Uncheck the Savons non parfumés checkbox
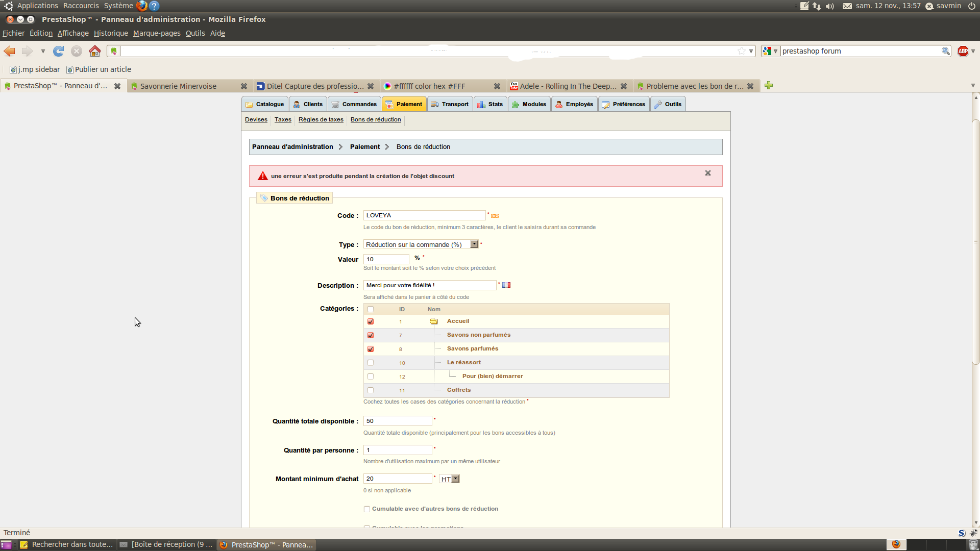 (x=371, y=335)
